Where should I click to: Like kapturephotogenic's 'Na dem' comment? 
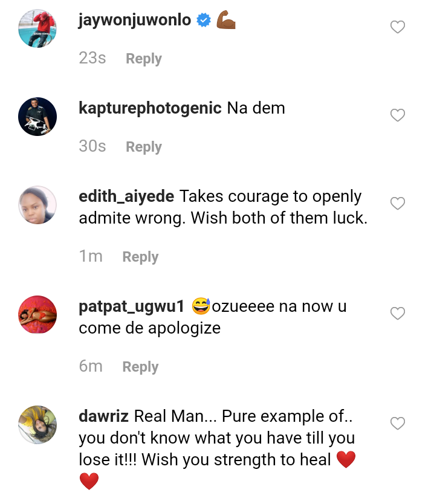(397, 115)
